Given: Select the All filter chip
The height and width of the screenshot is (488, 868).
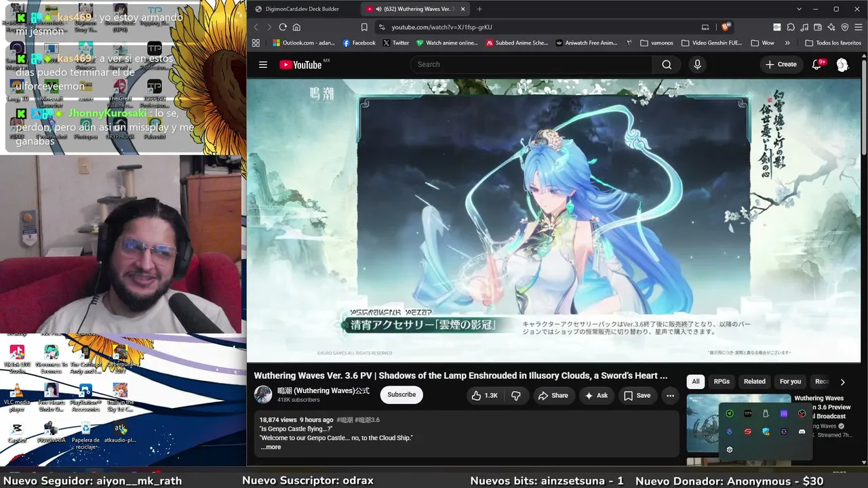Looking at the screenshot, I should point(696,382).
